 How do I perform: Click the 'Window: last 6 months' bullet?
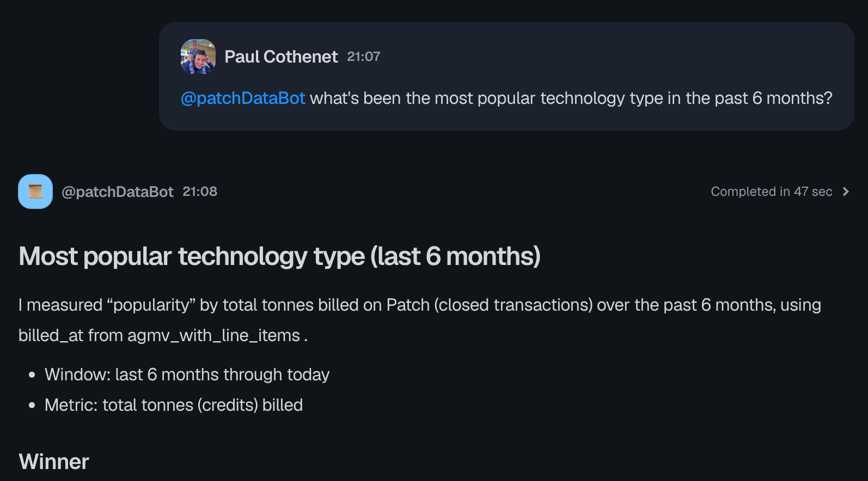[187, 375]
